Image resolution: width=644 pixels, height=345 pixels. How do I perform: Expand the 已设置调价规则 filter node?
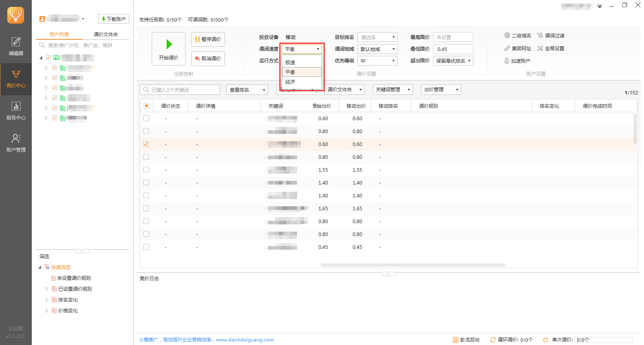pos(47,289)
